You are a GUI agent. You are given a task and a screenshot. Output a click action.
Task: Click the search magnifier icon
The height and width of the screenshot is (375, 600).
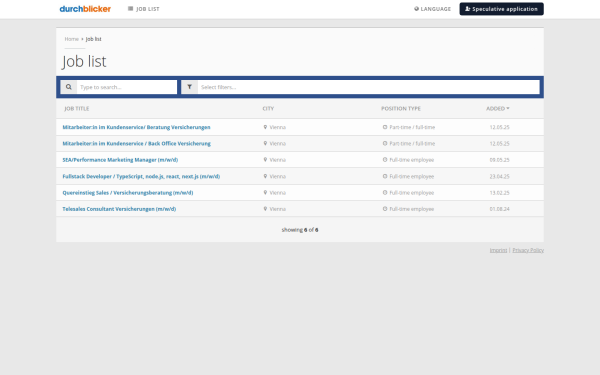coord(68,87)
